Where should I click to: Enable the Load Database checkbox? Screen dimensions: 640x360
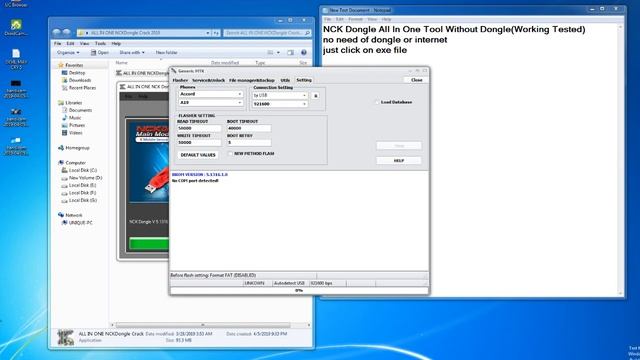tap(377, 102)
